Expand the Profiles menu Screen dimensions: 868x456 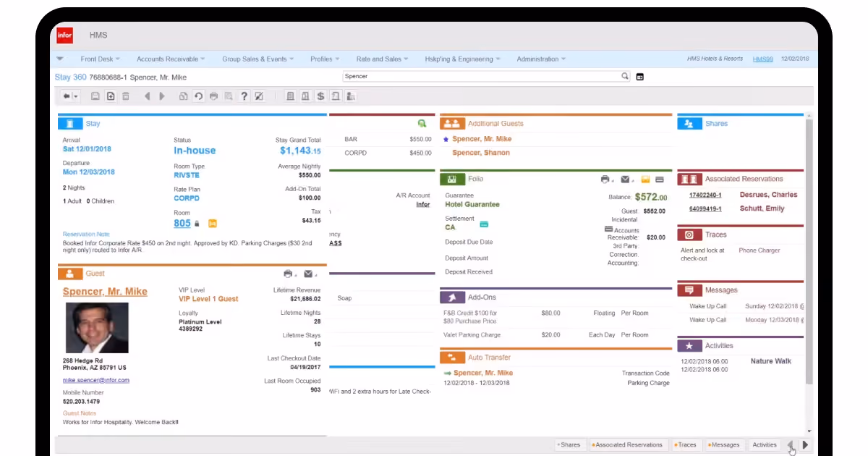coord(325,59)
